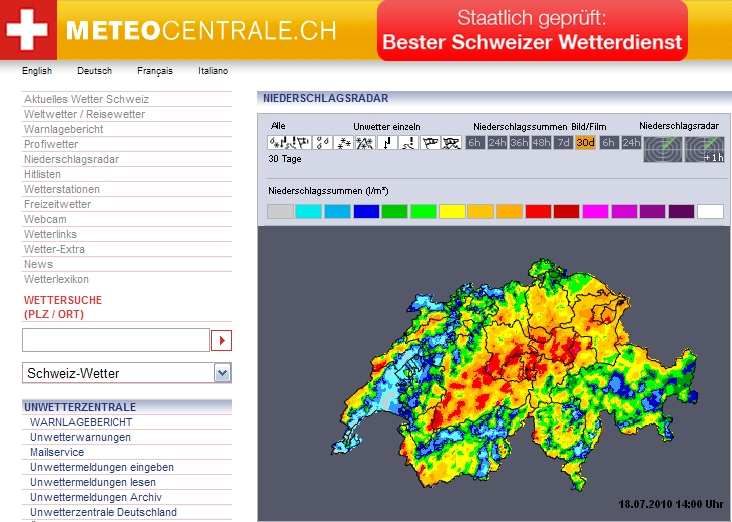Open Unwettermeldungen Archiv link

(96, 497)
